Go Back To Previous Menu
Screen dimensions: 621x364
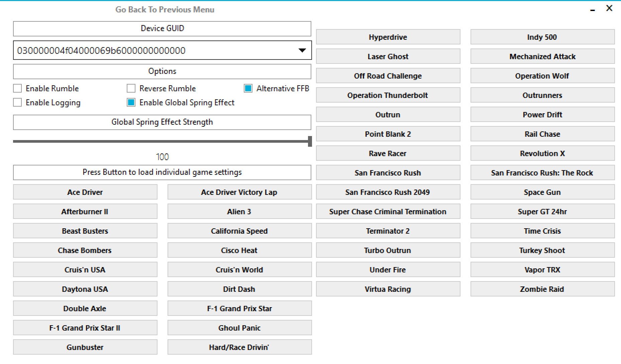point(165,10)
